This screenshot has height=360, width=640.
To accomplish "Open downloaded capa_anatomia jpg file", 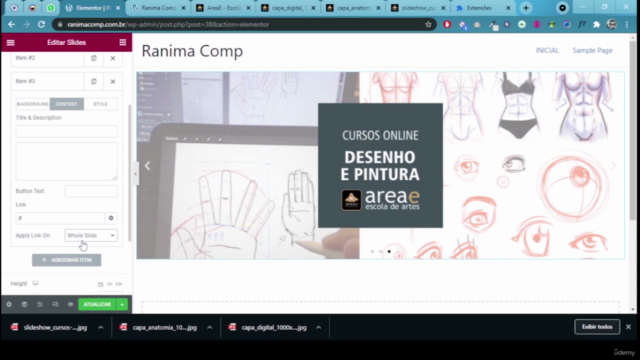I will click(159, 327).
